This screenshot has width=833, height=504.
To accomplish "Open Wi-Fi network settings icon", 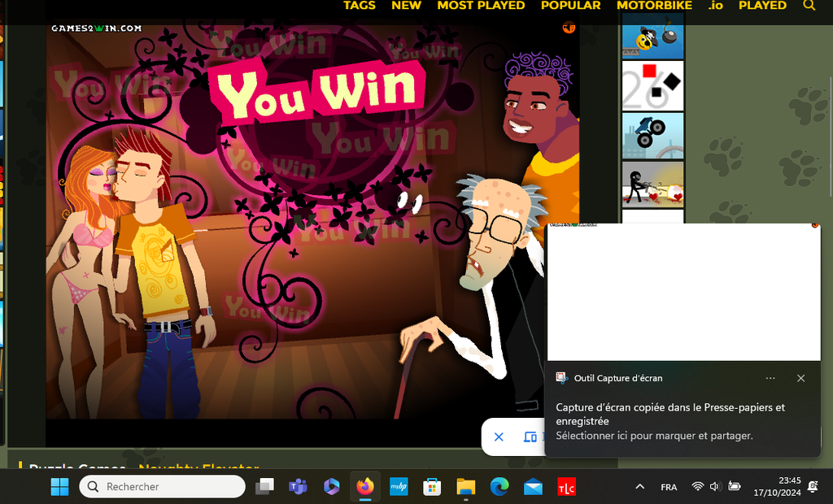I will (697, 486).
